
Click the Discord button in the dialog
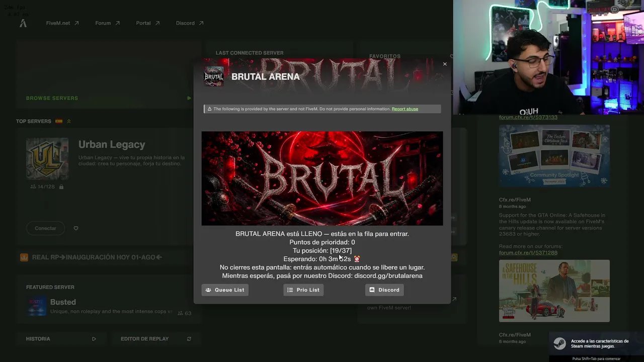[x=384, y=290]
